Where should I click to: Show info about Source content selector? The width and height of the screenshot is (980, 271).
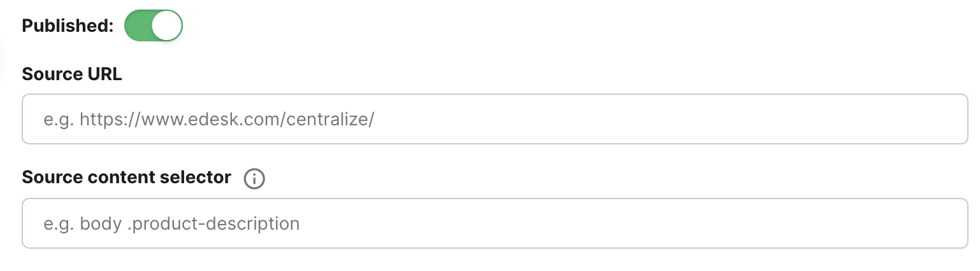[254, 179]
